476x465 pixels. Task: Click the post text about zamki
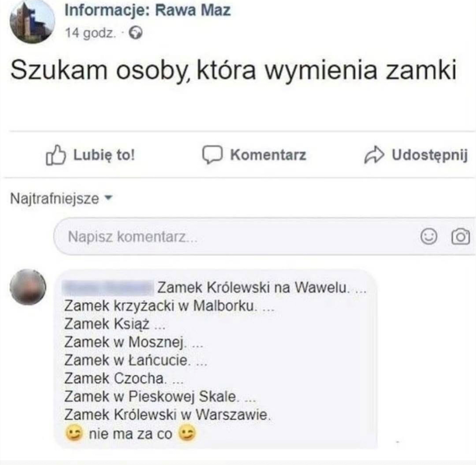coord(234,70)
